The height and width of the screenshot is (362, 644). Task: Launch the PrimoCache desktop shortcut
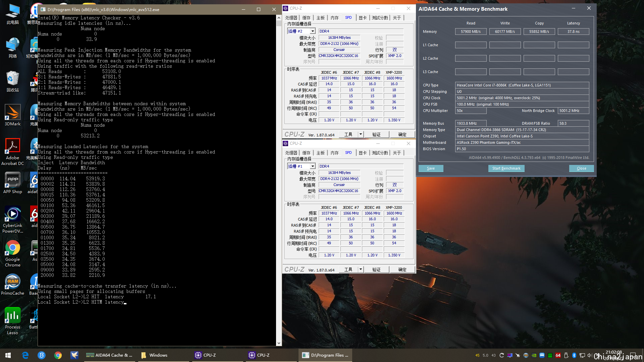coord(13,285)
